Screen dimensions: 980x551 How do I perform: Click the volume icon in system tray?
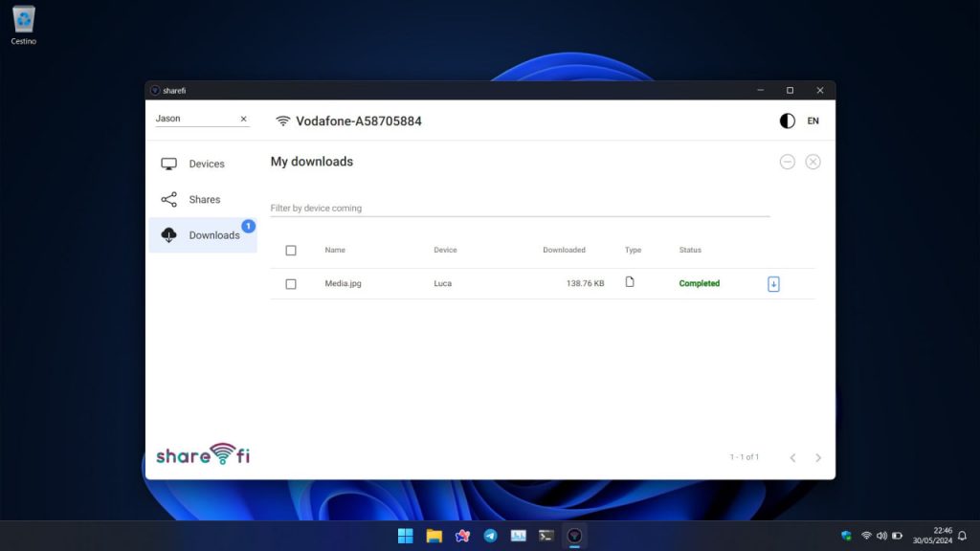(x=881, y=536)
